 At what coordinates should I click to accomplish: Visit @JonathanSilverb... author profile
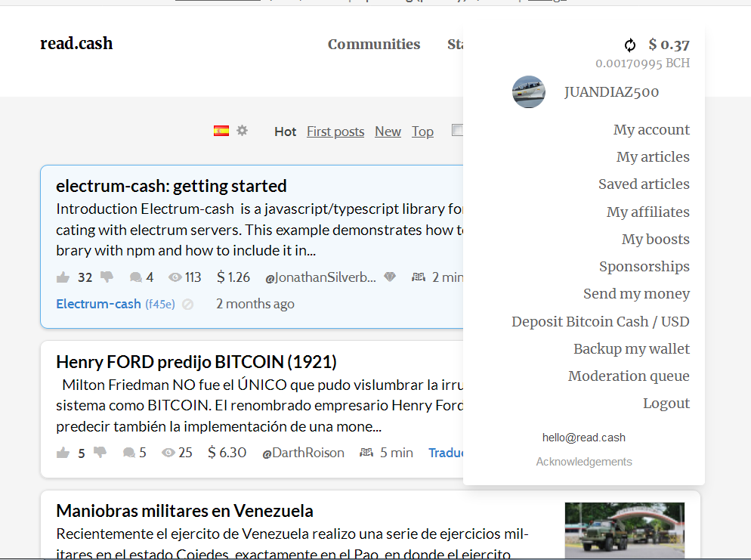pyautogui.click(x=320, y=277)
